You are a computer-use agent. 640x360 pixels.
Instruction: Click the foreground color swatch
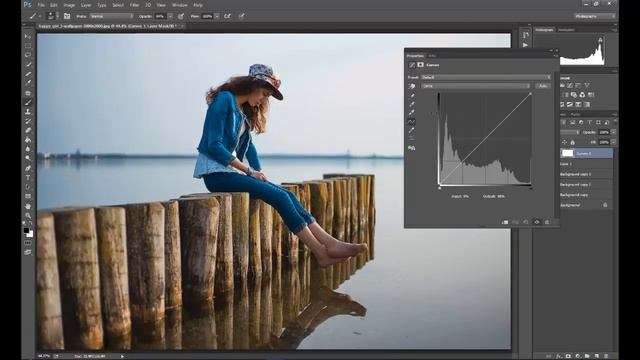26,231
